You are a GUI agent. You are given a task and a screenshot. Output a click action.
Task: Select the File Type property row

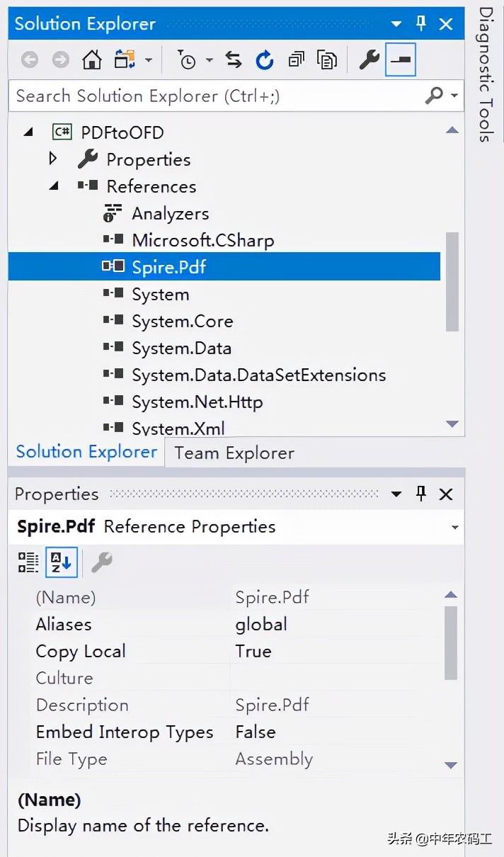[x=227, y=759]
